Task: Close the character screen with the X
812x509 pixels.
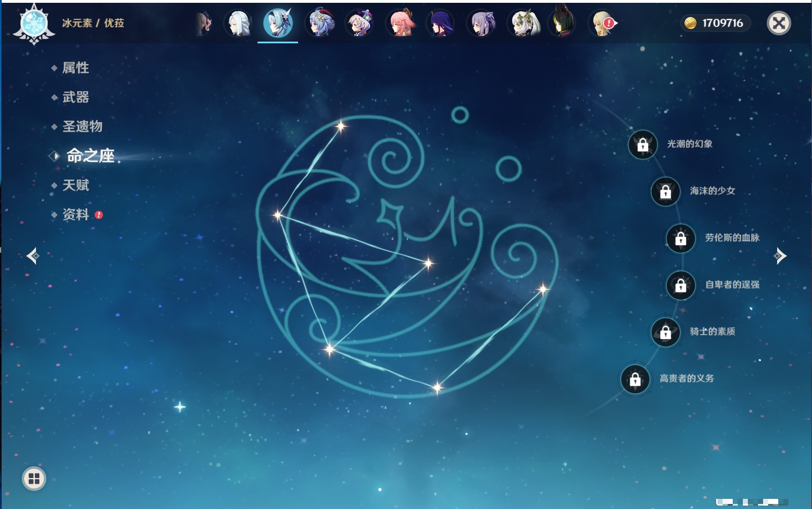Action: click(x=779, y=23)
